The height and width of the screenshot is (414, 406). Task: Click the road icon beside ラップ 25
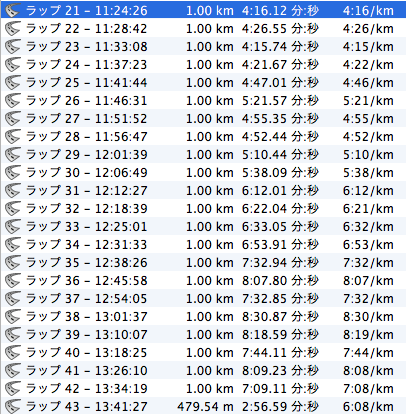(x=13, y=82)
